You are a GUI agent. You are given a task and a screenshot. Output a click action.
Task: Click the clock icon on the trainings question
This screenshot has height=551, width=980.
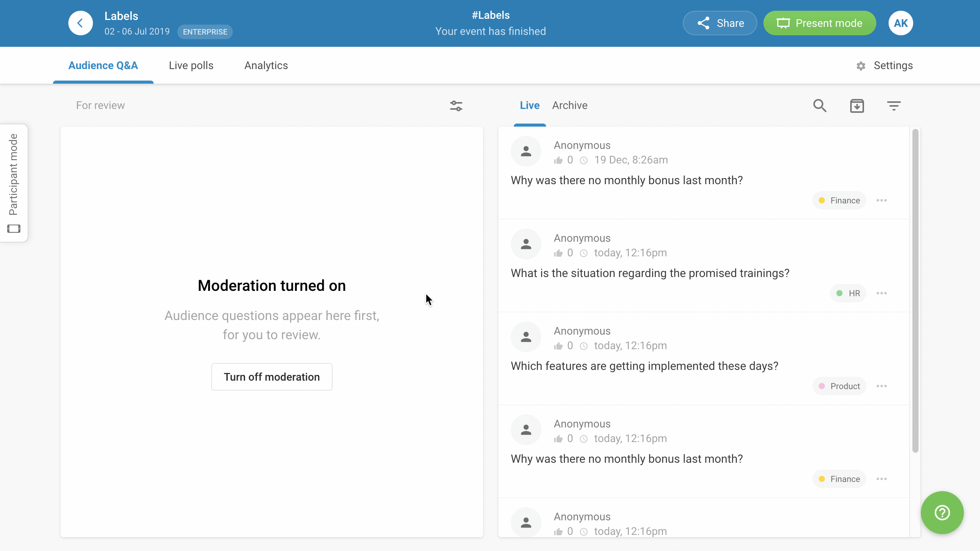583,253
